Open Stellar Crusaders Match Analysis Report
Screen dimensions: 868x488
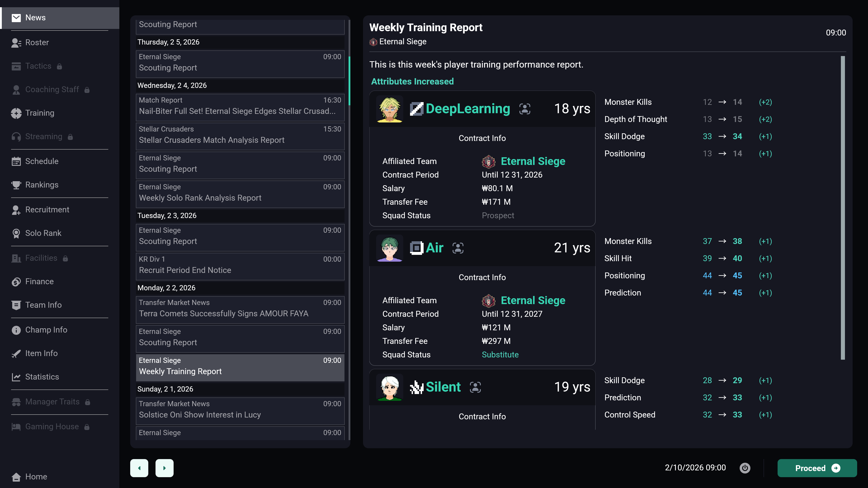240,136
